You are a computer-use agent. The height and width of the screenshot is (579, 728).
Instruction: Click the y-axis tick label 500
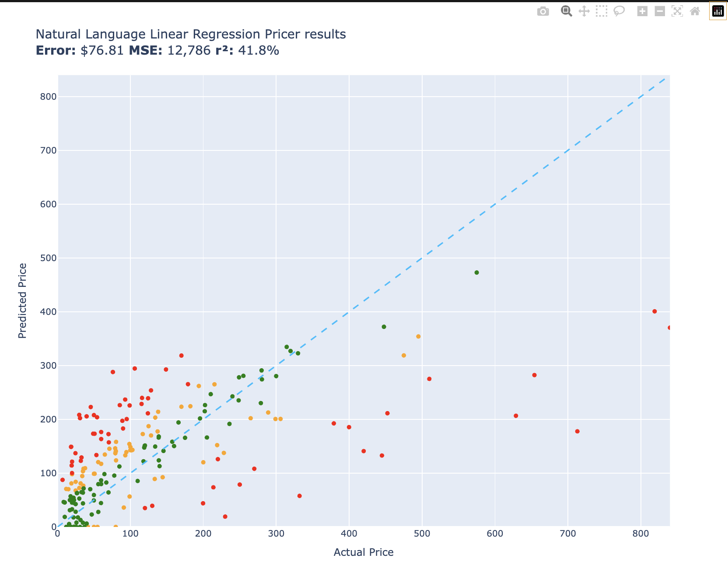(48, 258)
